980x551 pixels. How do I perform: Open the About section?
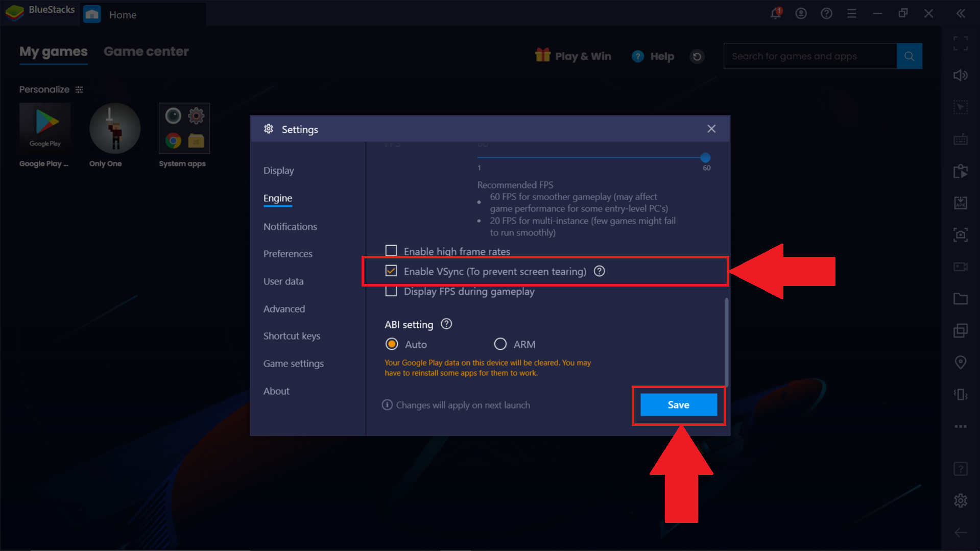(276, 391)
